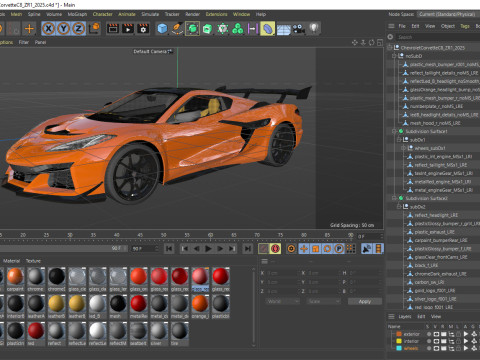Toggle the viewport maximize icon
This screenshot has width=480, height=360.
380,43
